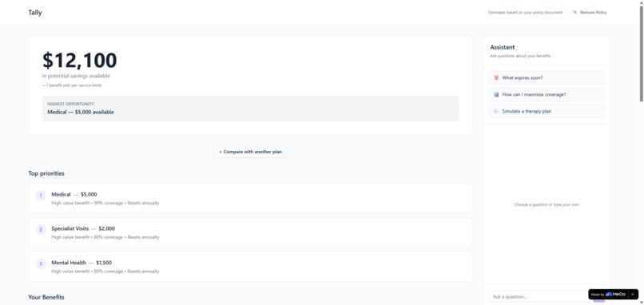Open the Mental Health — $1,500 priority card

pyautogui.click(x=251, y=267)
